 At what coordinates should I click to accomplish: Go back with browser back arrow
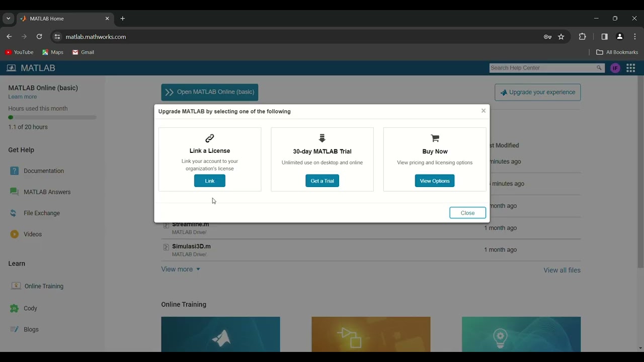pyautogui.click(x=9, y=37)
